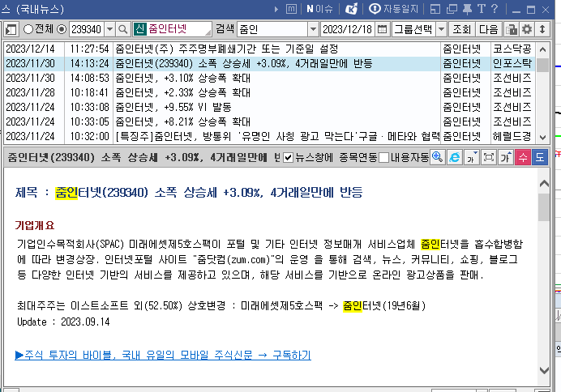Click the duplicate window icon
Screen dimensions: 561x392
pyautogui.click(x=452, y=9)
